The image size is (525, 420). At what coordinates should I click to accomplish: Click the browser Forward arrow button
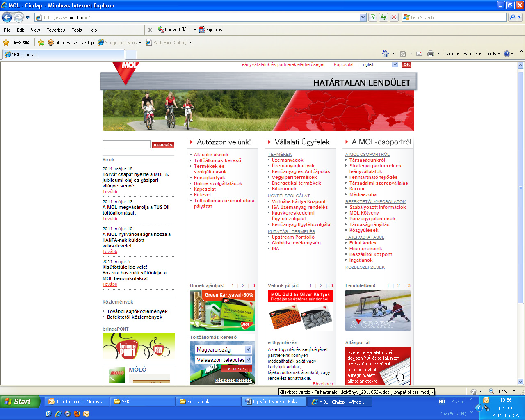pos(18,17)
